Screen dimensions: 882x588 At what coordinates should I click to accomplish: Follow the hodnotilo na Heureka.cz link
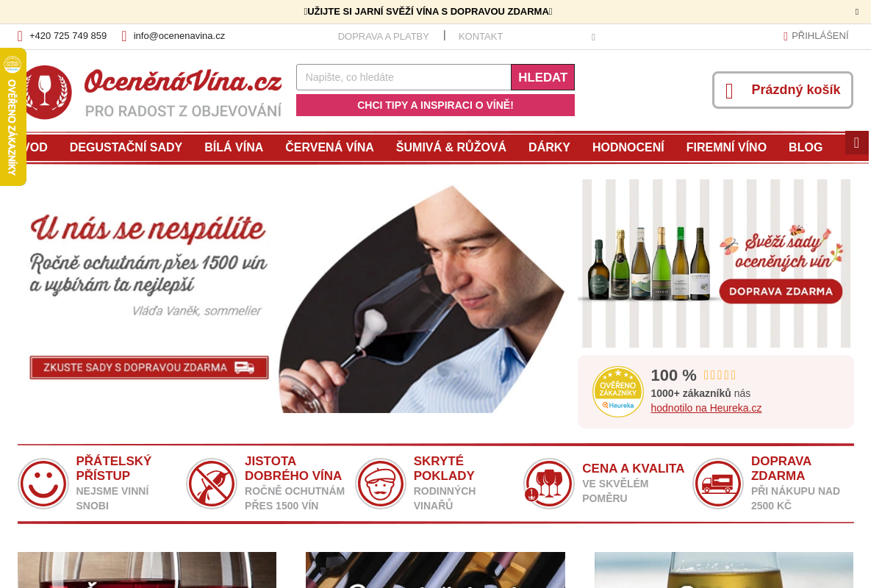tap(706, 408)
